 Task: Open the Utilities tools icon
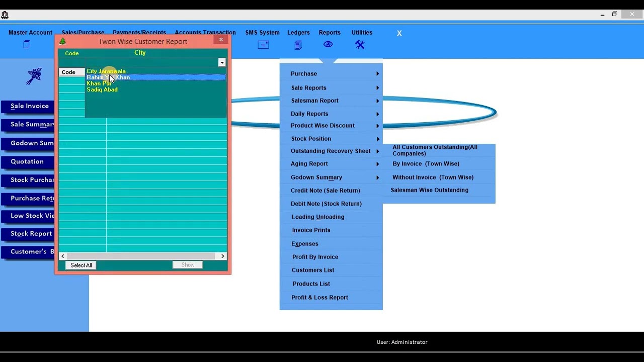[360, 45]
